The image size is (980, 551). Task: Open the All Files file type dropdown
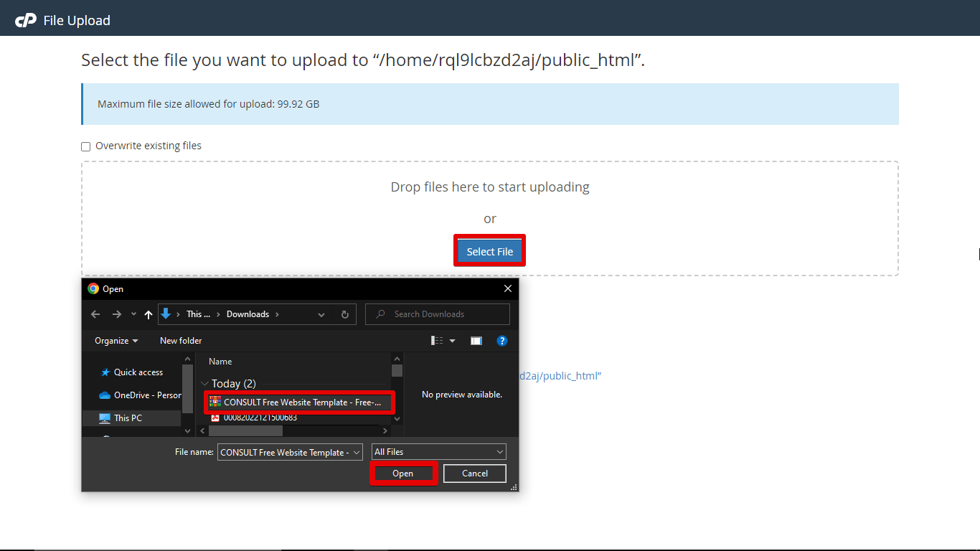[x=500, y=451]
